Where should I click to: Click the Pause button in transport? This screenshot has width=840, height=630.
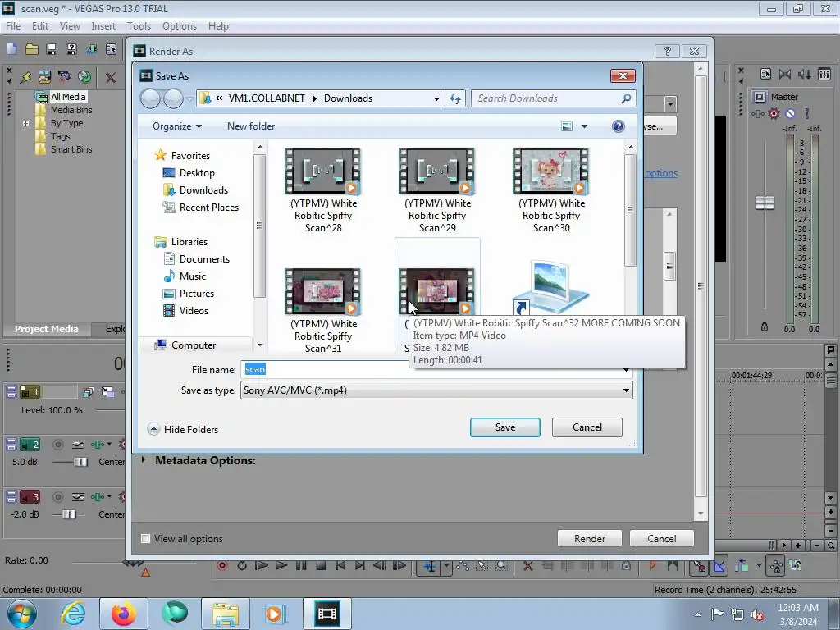coord(301,566)
